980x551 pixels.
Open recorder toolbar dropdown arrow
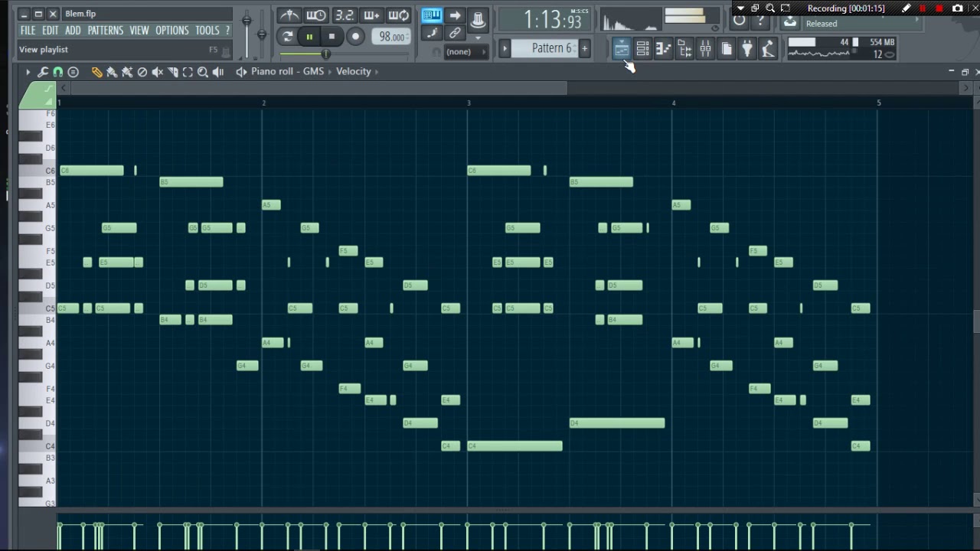(740, 8)
